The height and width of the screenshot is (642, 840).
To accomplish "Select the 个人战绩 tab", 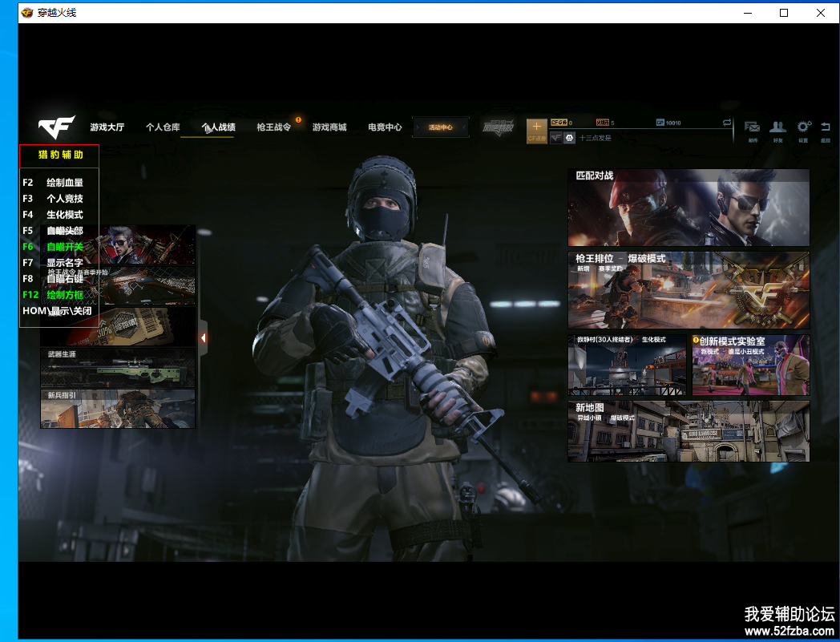I will 219,127.
